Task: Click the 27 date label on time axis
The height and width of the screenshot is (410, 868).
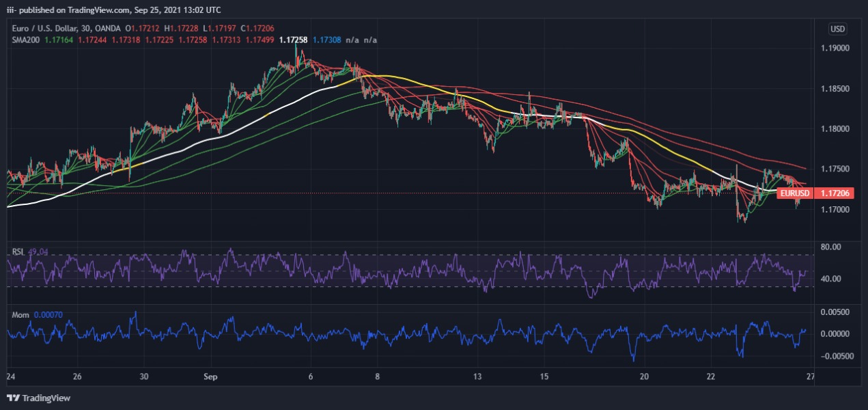Action: pos(811,377)
